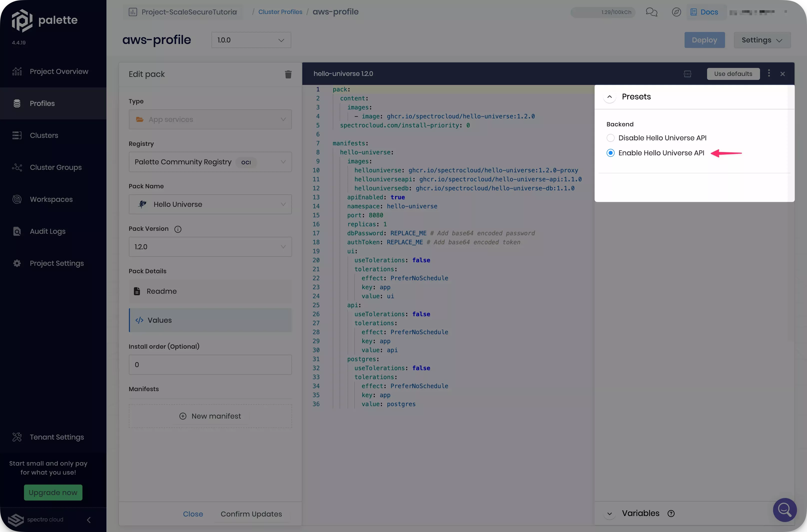Click Confirm Updates button
Image resolution: width=807 pixels, height=532 pixels.
coord(251,514)
